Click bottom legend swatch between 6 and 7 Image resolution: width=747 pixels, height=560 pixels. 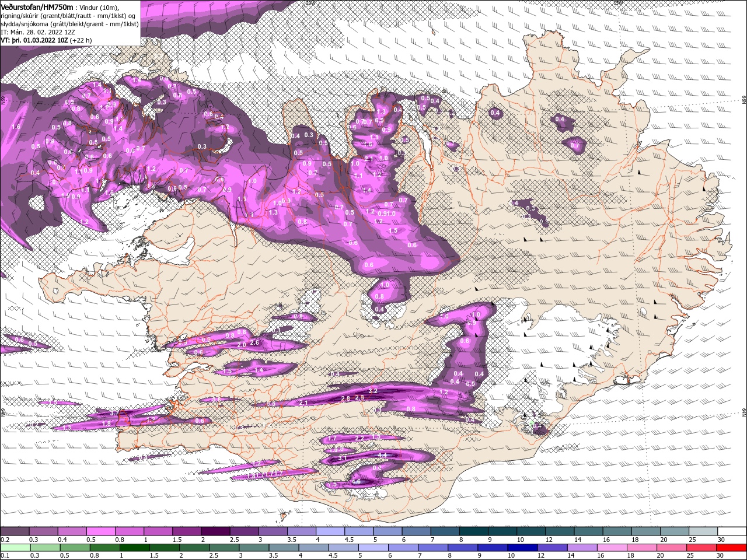[404, 547]
